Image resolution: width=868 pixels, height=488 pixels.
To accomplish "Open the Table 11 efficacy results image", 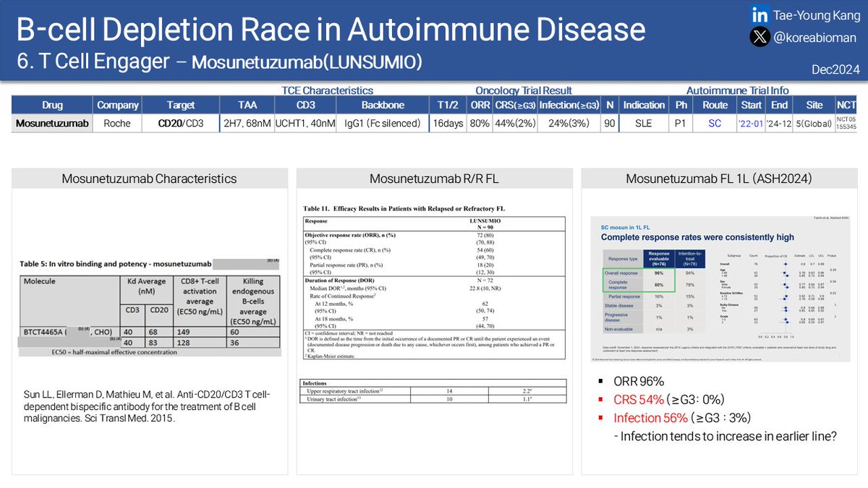I will point(435,281).
